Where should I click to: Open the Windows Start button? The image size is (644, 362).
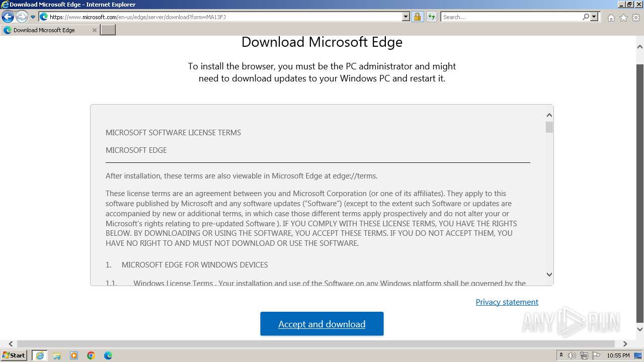tap(14, 355)
